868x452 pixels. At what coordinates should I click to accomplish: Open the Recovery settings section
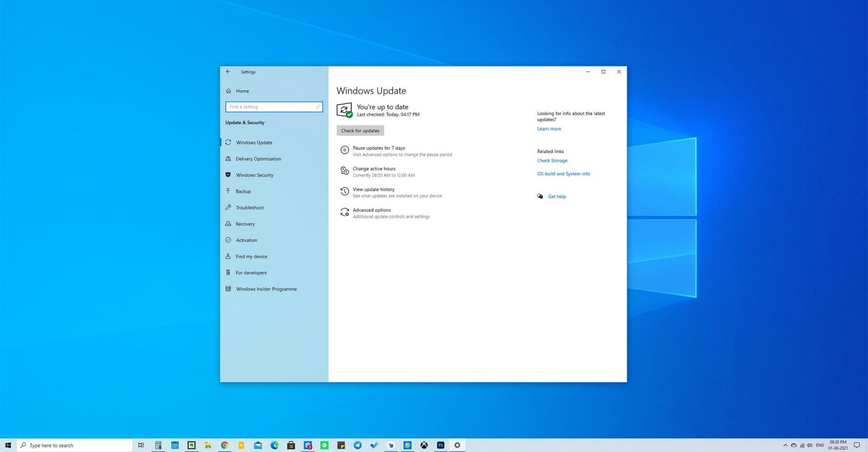point(245,224)
